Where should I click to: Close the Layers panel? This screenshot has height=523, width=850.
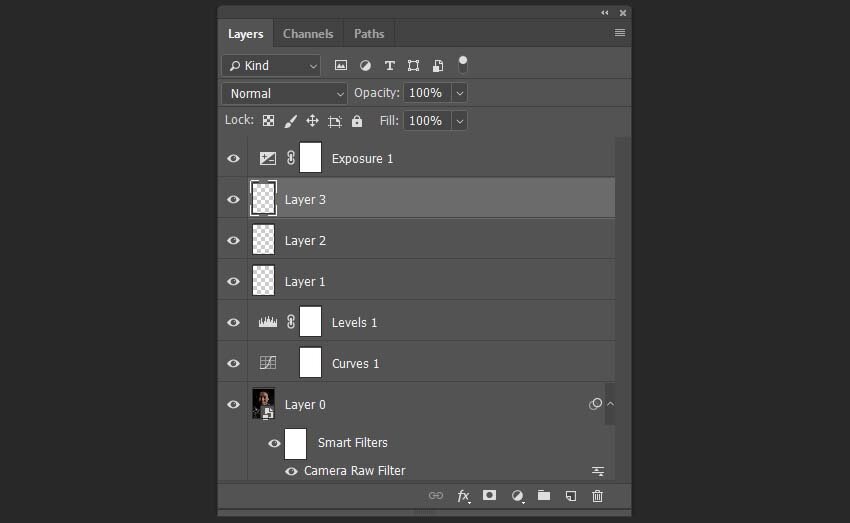tap(623, 12)
